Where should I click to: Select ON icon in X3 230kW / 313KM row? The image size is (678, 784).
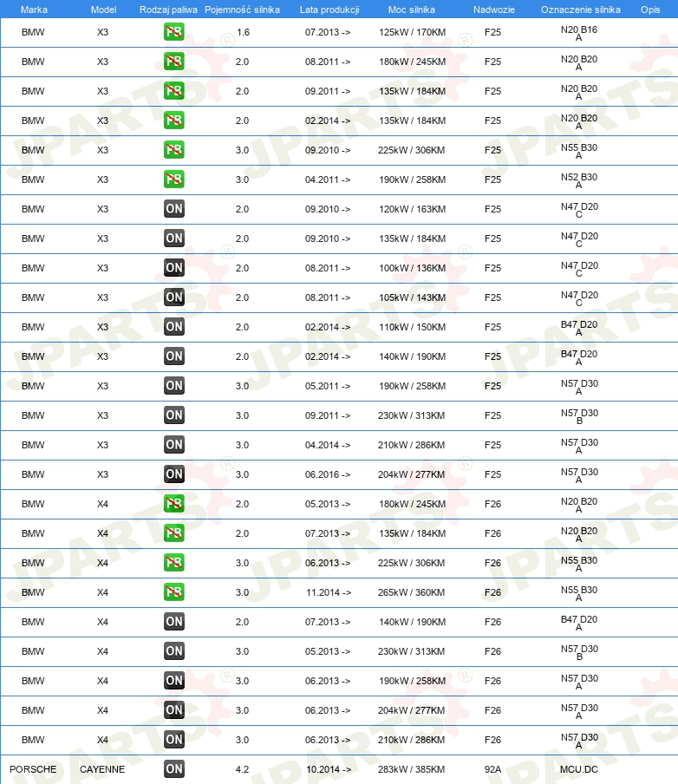tap(174, 415)
